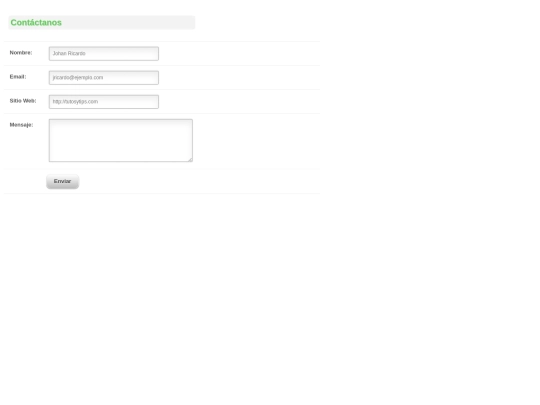The width and height of the screenshot is (540, 405).
Task: Click the "Email:" field label
Action: pyautogui.click(x=18, y=77)
